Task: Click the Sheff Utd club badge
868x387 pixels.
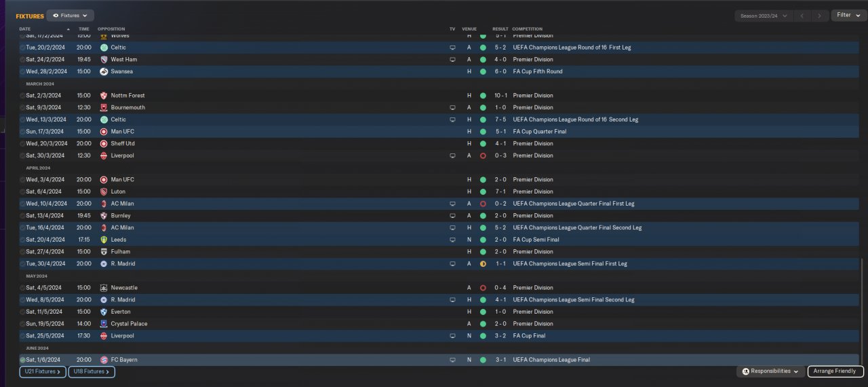Action: [x=104, y=143]
